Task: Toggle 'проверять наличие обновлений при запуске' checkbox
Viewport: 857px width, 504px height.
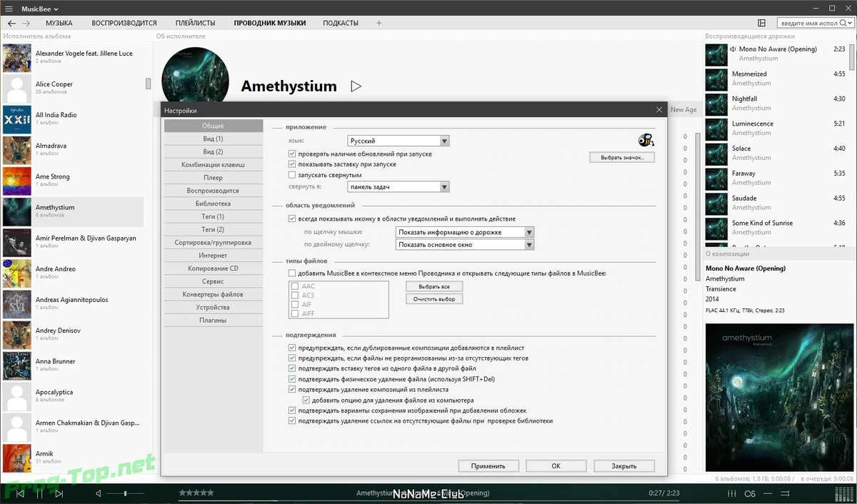Action: [292, 153]
